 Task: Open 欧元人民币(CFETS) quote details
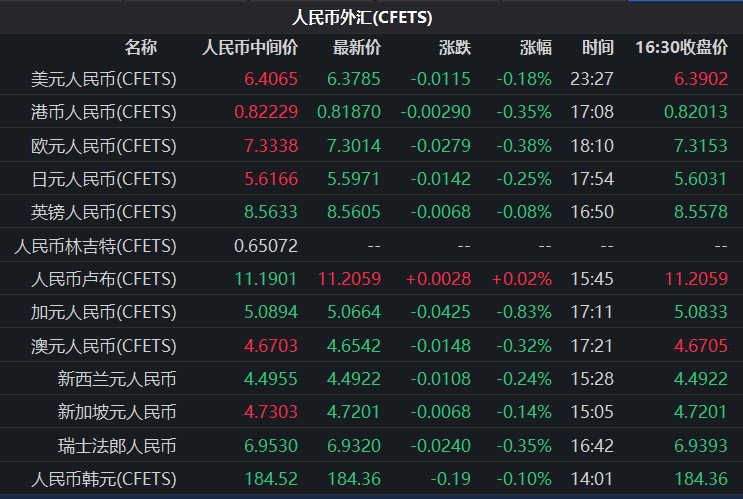pyautogui.click(x=104, y=146)
